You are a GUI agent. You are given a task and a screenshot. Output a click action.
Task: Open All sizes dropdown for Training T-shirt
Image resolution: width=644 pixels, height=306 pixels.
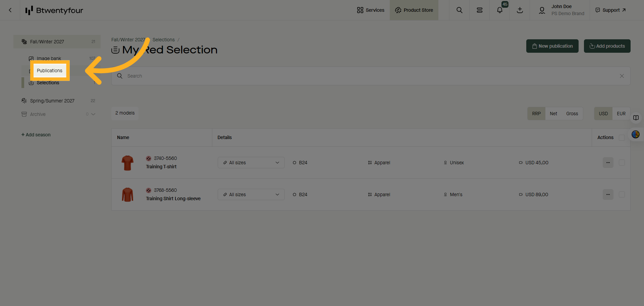click(251, 163)
